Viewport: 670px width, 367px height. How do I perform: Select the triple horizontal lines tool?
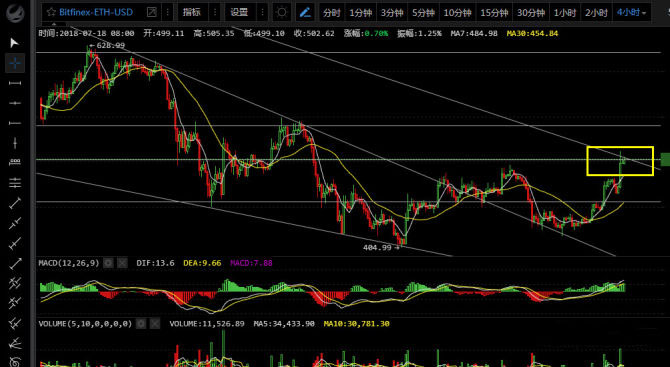coord(15,182)
